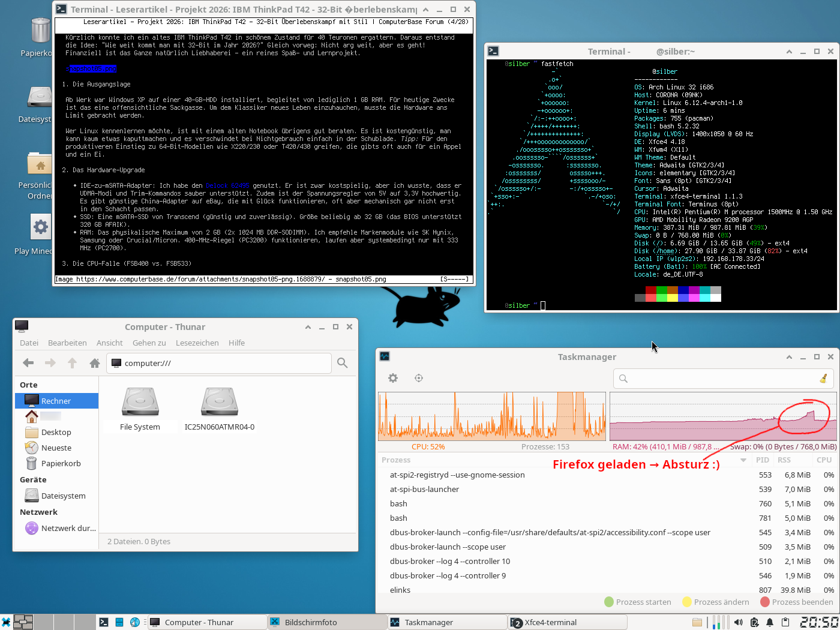Click the Play Minecraft launcher desktop icon
The width and height of the screenshot is (840, 630).
40,227
